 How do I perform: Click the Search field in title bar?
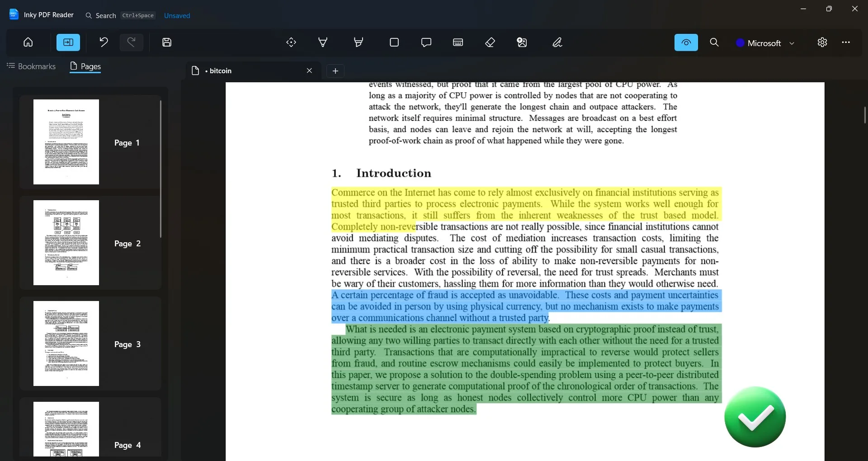point(120,15)
